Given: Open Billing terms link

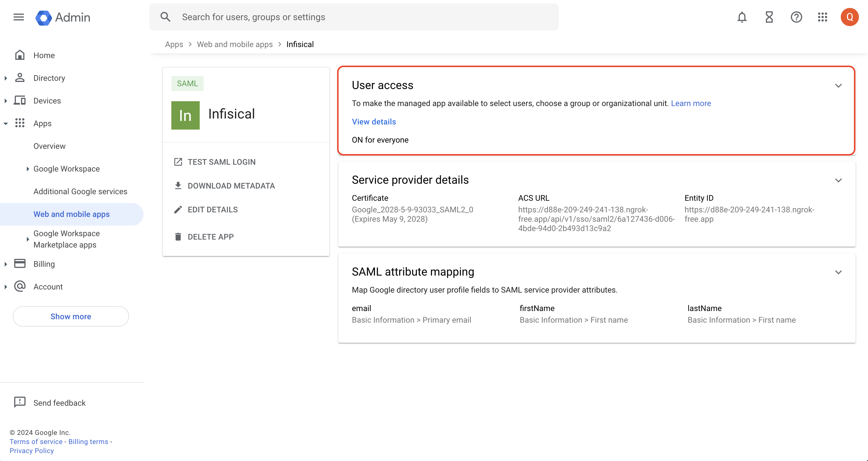Looking at the screenshot, I should click(88, 441).
